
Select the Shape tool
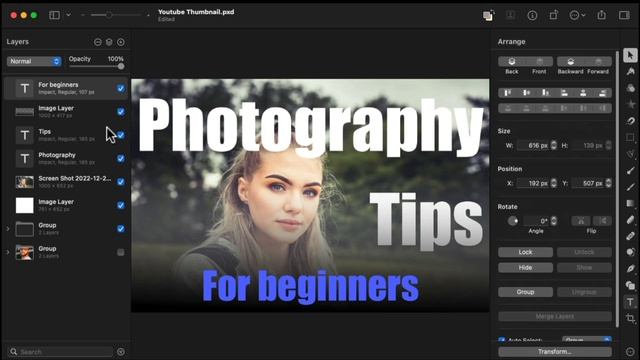point(630,285)
